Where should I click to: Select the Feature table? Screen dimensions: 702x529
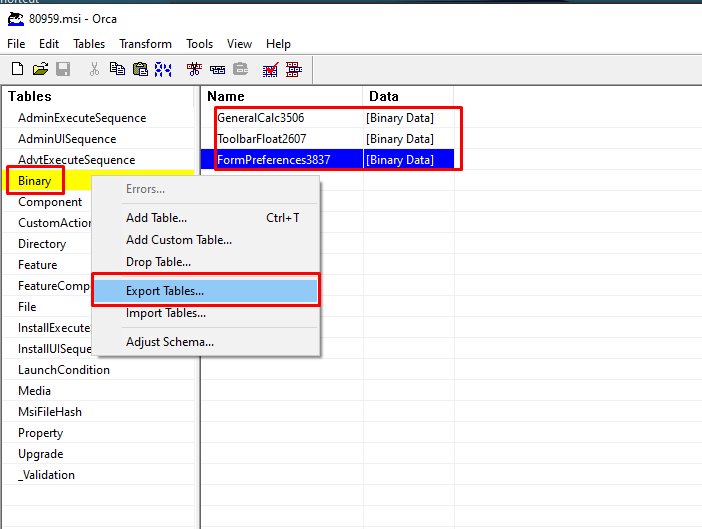coord(38,265)
